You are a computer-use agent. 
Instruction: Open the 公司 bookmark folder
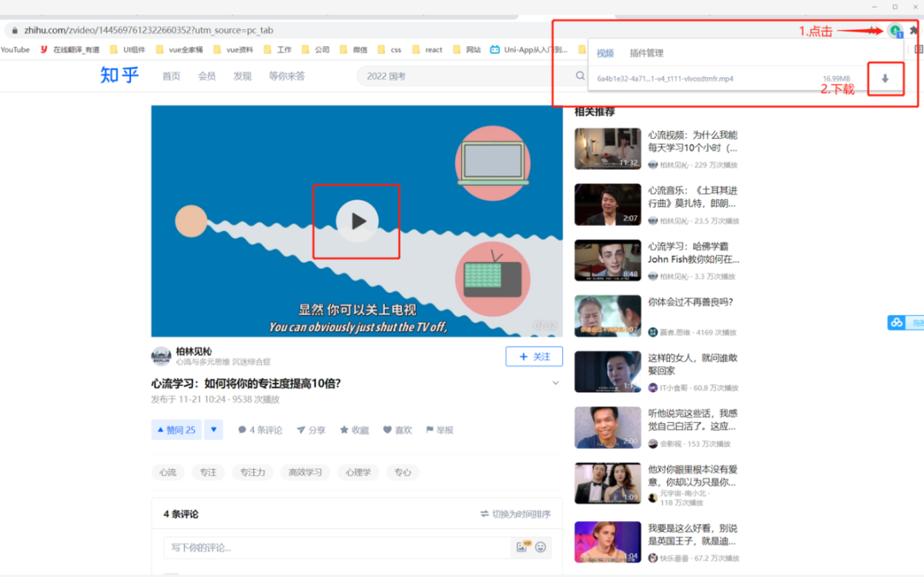pos(315,50)
